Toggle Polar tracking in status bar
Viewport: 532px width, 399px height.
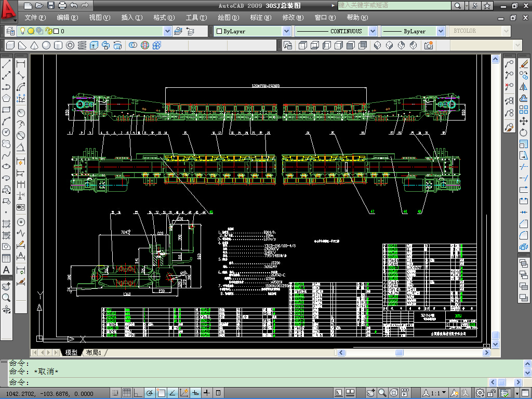click(x=149, y=393)
